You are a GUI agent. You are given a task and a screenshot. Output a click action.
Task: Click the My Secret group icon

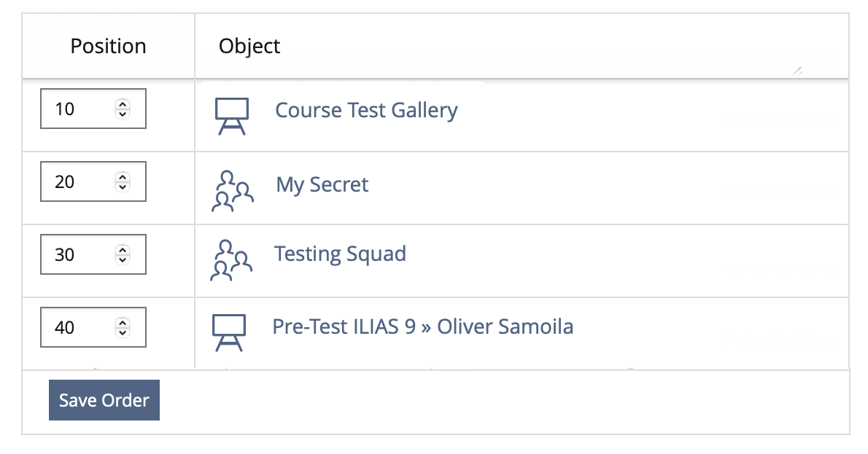[232, 190]
